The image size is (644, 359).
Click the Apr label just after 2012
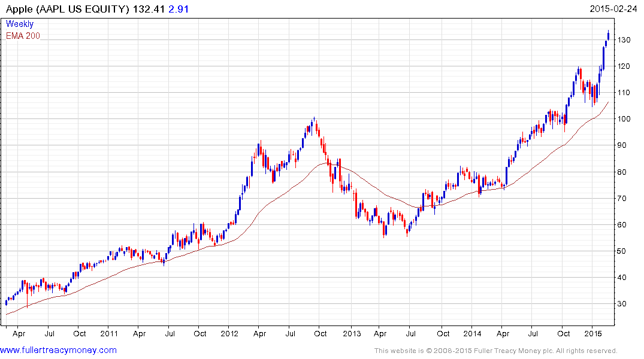point(259,333)
